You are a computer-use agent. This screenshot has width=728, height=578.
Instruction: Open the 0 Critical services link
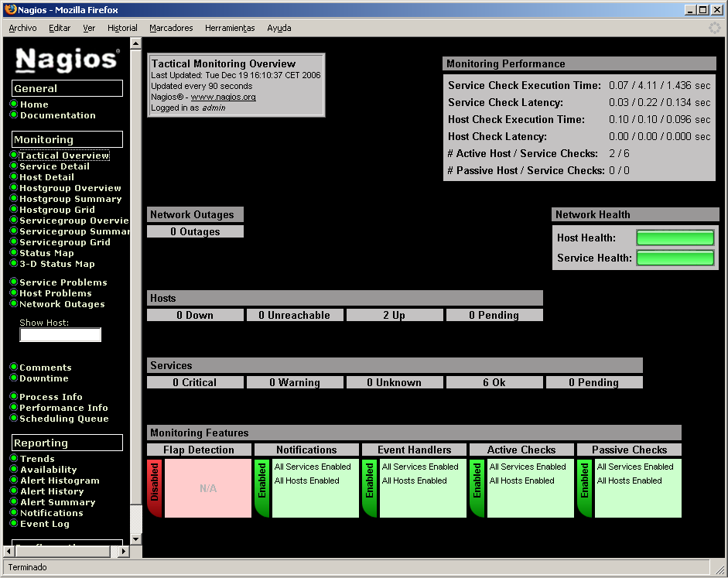(x=195, y=382)
